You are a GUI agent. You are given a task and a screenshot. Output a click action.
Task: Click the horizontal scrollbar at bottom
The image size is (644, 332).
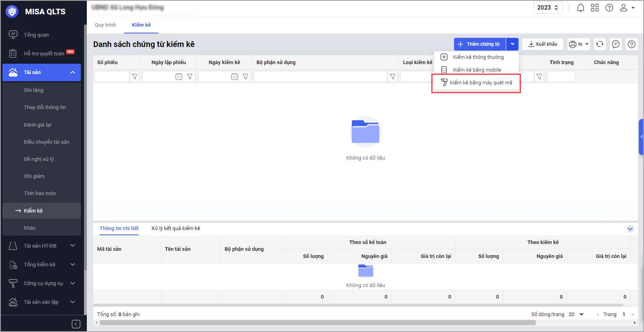(318, 323)
